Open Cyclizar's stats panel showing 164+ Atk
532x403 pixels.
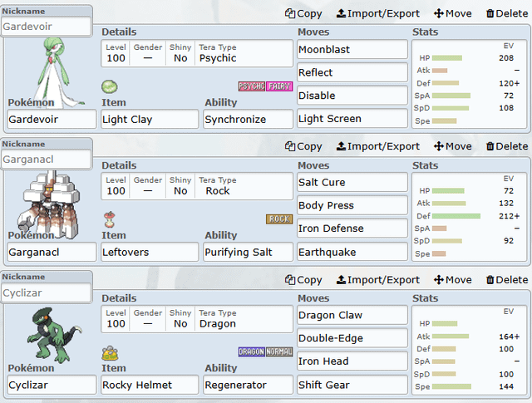(469, 350)
